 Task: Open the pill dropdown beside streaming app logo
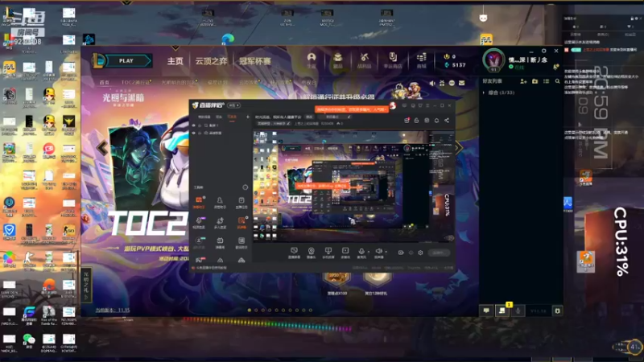(233, 105)
